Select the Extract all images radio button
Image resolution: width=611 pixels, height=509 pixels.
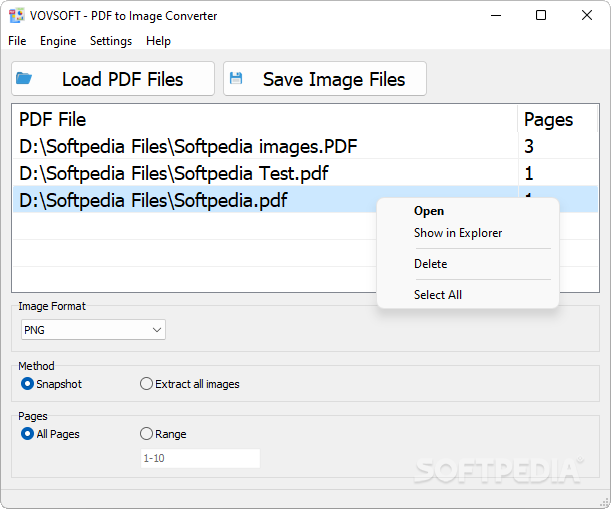click(190, 384)
